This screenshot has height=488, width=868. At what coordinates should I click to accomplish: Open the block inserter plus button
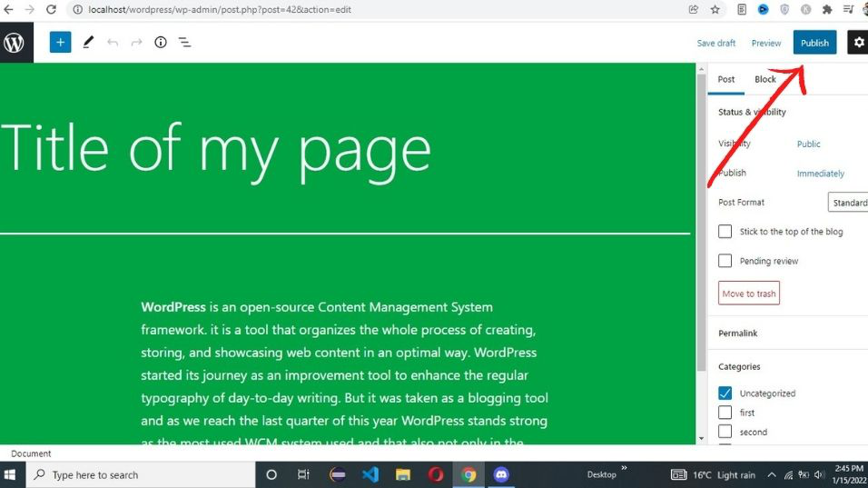[60, 43]
